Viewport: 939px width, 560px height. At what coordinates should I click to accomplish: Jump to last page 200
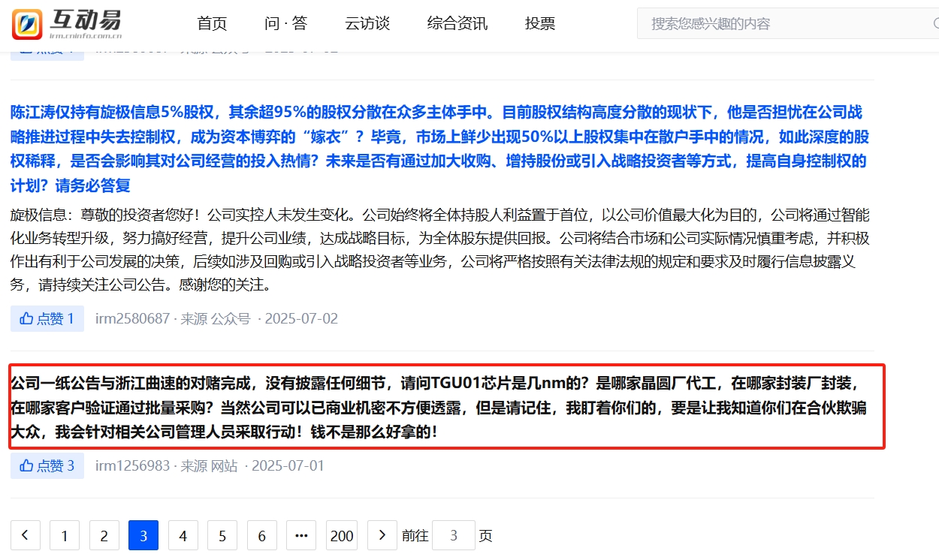point(342,535)
